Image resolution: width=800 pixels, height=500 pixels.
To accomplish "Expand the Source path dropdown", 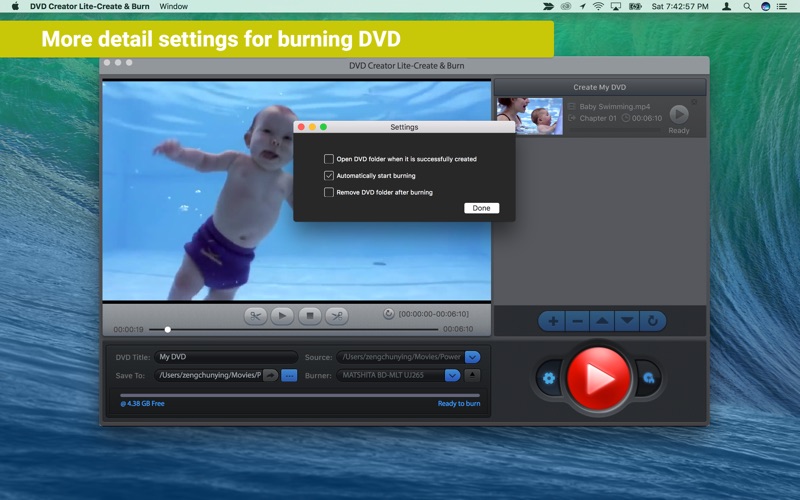I will click(x=472, y=357).
